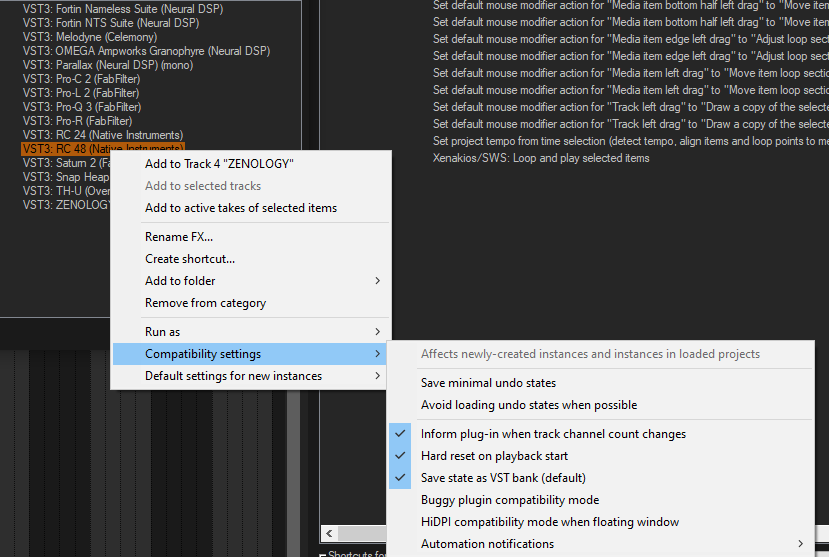The width and height of the screenshot is (829, 557).
Task: Toggle Inform plug-in when track channel count changes
Action: (553, 434)
